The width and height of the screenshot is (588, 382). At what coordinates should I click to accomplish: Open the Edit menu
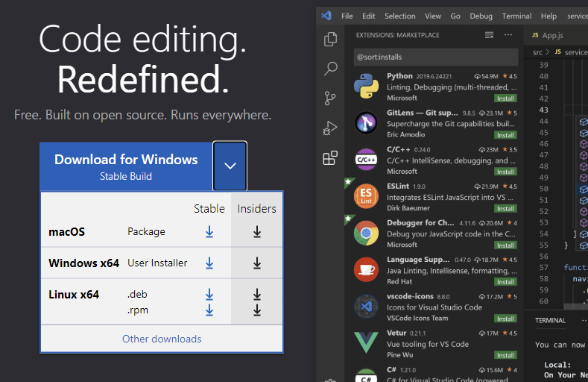point(369,16)
